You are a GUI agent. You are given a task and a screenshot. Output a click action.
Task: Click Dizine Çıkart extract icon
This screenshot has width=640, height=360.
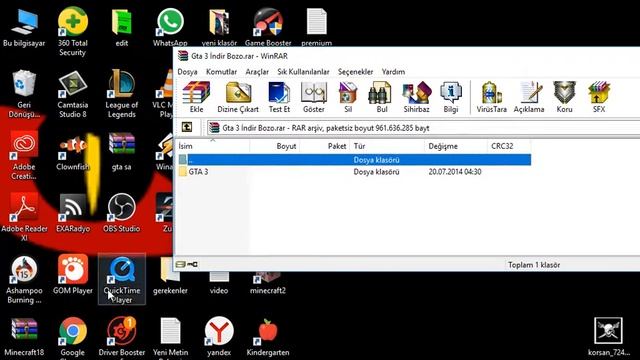238,97
